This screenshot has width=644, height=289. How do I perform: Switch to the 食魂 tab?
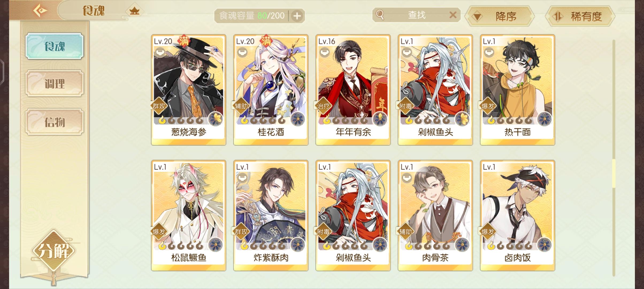coord(55,46)
